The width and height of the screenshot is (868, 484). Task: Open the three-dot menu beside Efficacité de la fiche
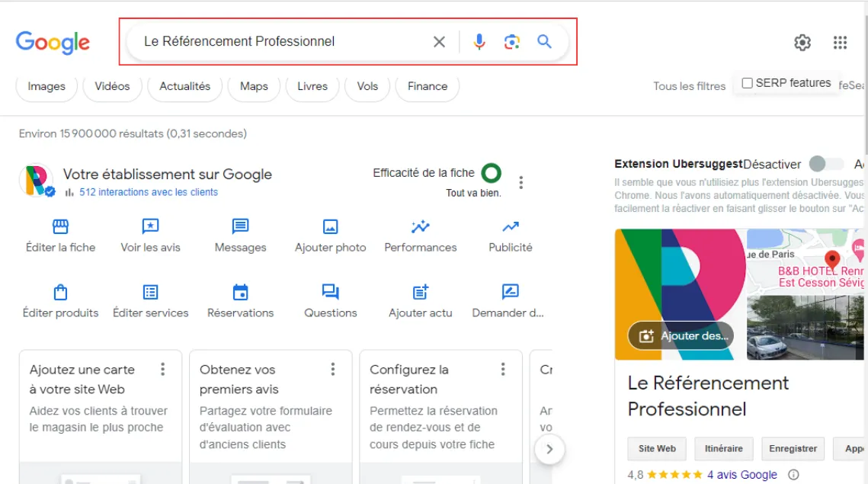coord(521,183)
